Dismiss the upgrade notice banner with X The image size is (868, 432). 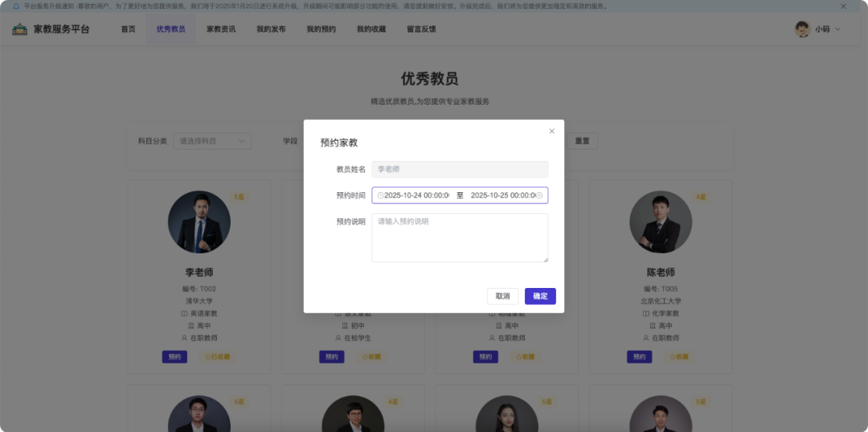tap(844, 6)
